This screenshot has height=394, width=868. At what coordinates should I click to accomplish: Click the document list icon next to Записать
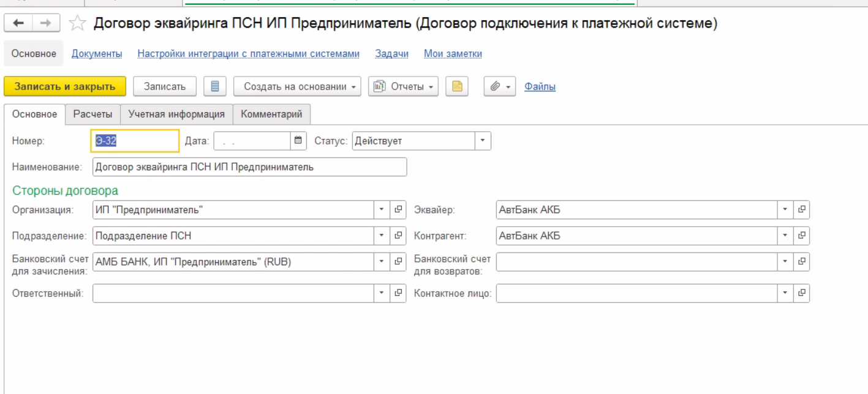point(214,86)
